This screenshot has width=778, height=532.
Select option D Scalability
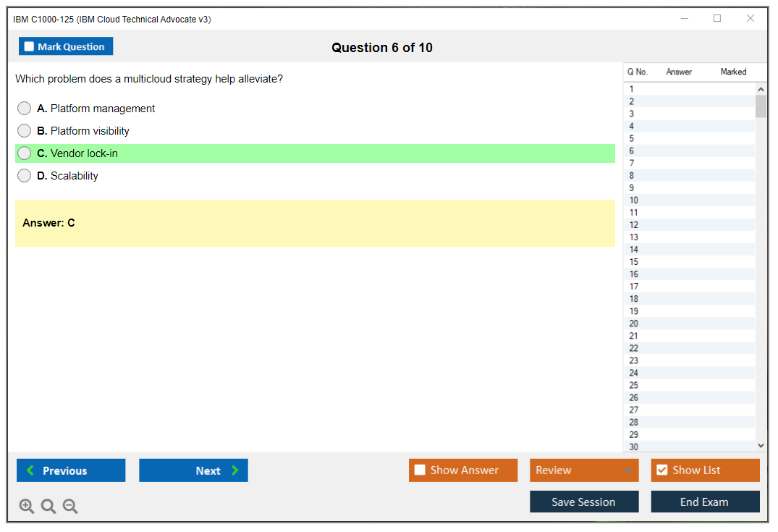pos(25,176)
